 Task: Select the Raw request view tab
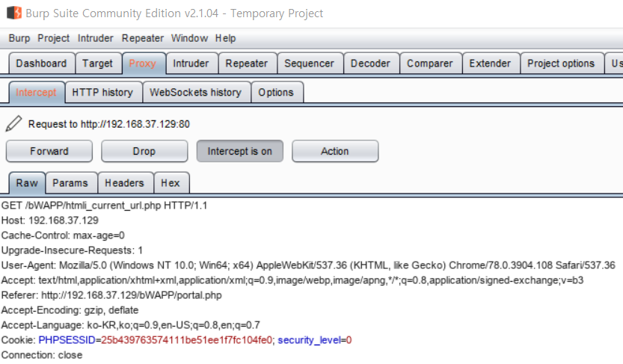click(27, 183)
